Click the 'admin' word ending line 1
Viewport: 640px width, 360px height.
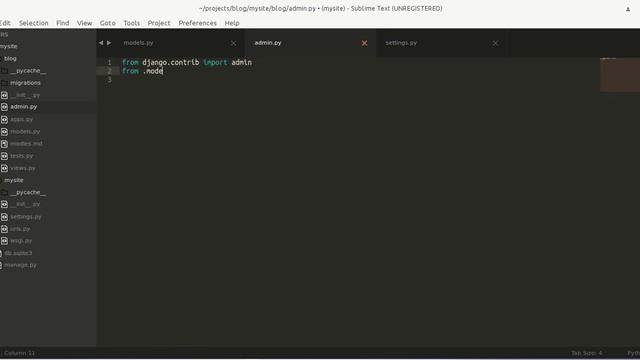point(242,62)
